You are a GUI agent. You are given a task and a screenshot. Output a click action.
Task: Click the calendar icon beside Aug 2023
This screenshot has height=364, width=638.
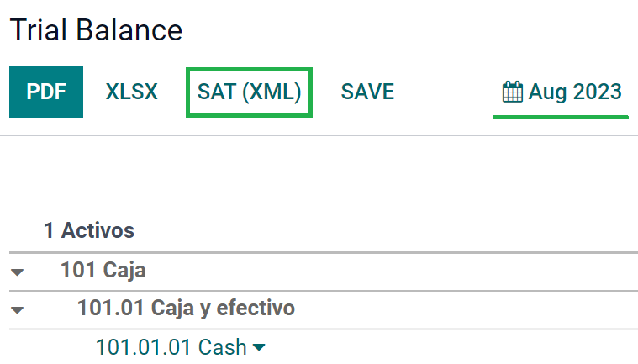512,92
